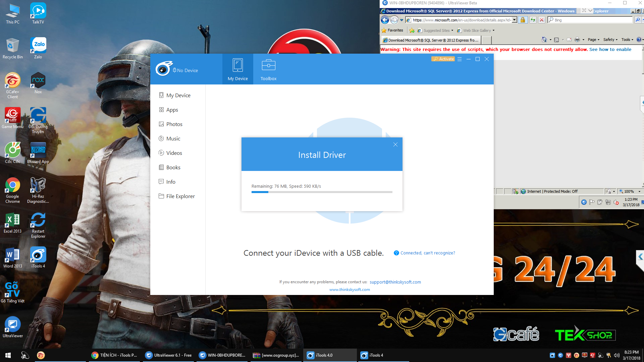Select the SQL Server 2012 Express browser tab
Viewport: 644px width, 362px height.
pos(431,40)
